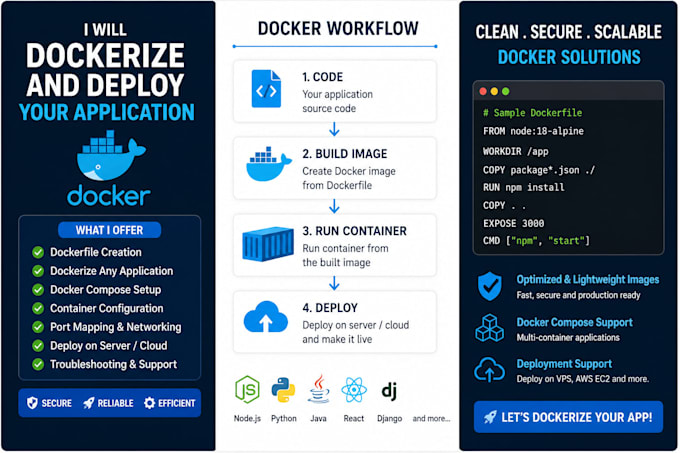
Task: Click the '# Sample Dockerfile' comment line
Action: (x=533, y=113)
